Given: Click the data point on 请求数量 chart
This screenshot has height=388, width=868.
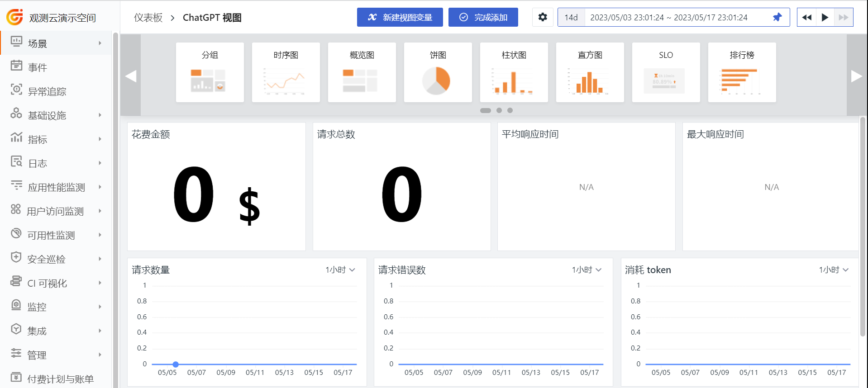Looking at the screenshot, I should [x=176, y=364].
